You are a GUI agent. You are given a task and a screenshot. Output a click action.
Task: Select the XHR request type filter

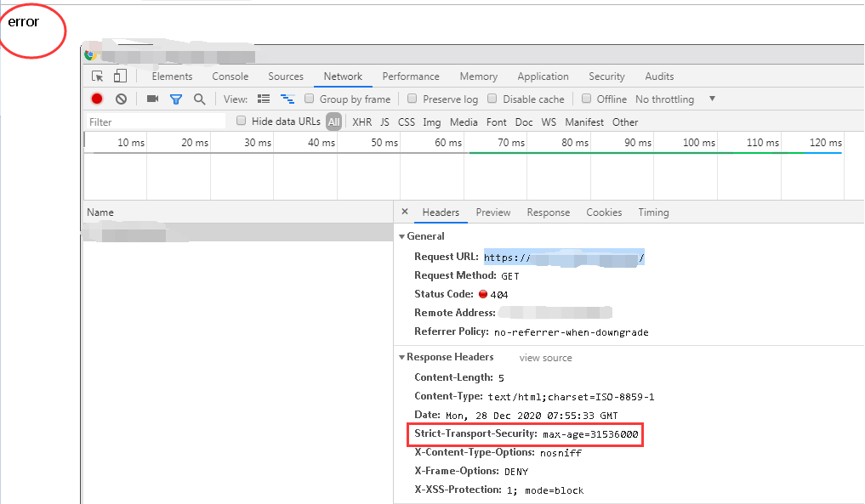[x=361, y=122]
